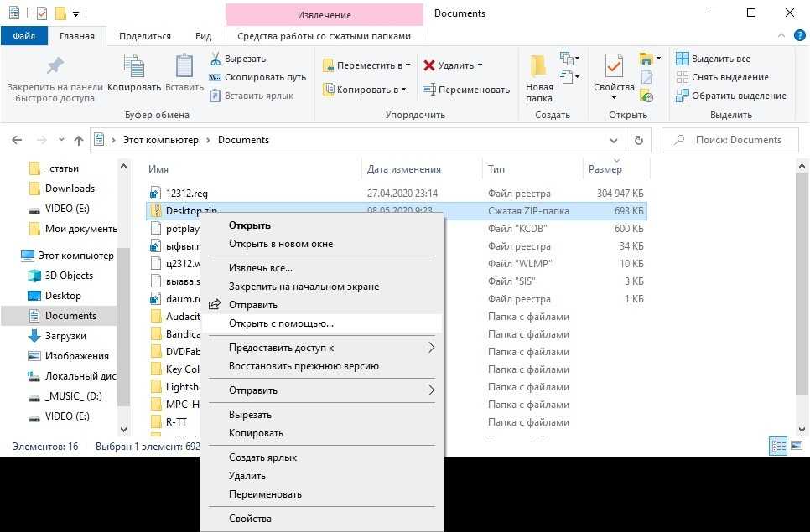Click the quick access new folder icon in title bar

[x=60, y=13]
